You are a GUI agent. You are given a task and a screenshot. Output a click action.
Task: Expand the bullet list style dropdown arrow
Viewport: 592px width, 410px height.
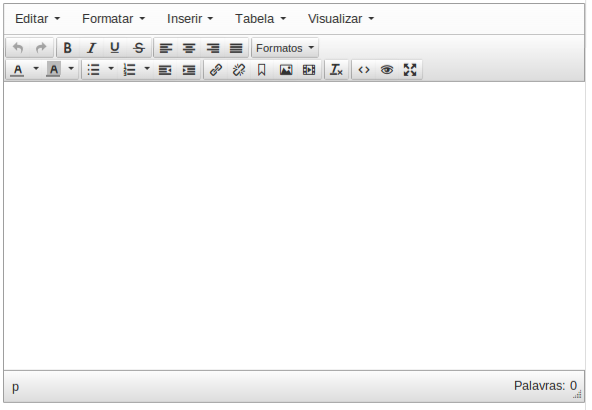[111, 69]
